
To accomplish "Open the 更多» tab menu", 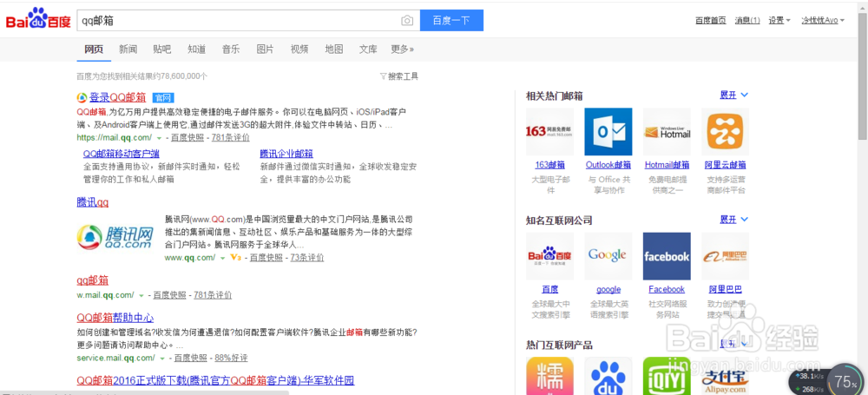I will 403,49.
